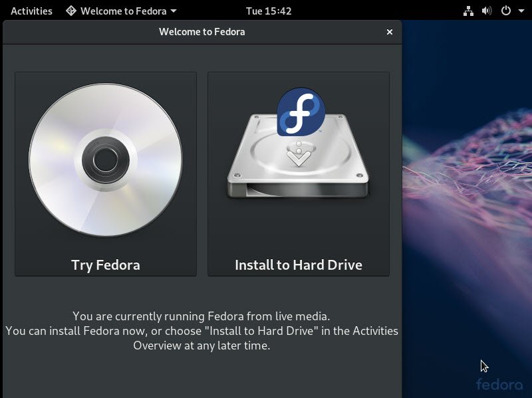The width and height of the screenshot is (532, 398).
Task: Choose the Try Fedora option
Action: 106,174
